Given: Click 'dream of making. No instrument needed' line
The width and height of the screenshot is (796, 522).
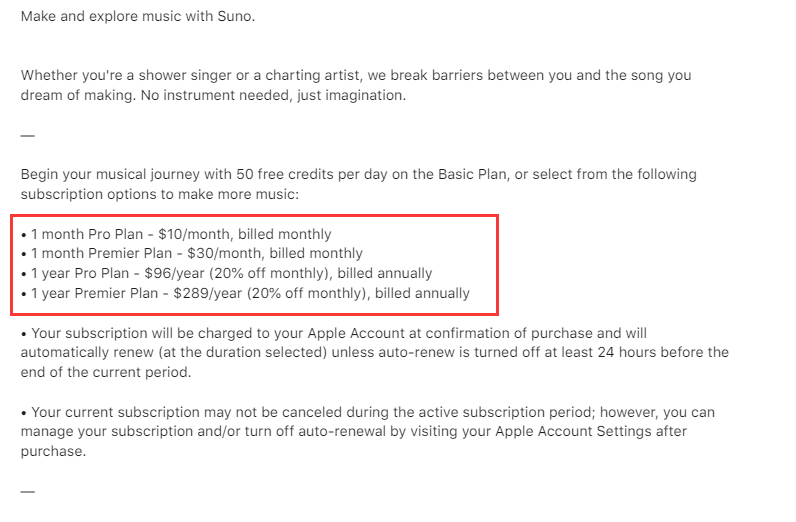Looking at the screenshot, I should tap(213, 95).
